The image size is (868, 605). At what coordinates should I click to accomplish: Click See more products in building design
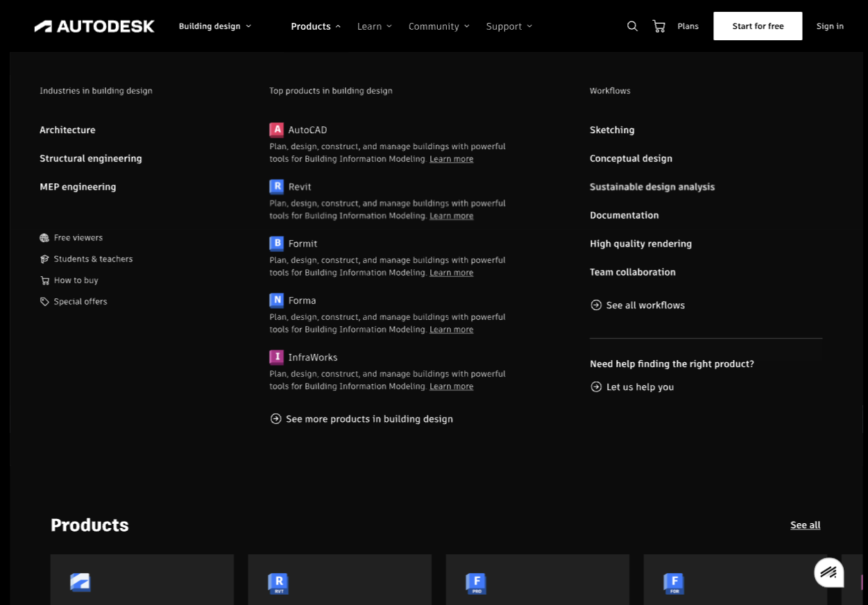tap(369, 419)
